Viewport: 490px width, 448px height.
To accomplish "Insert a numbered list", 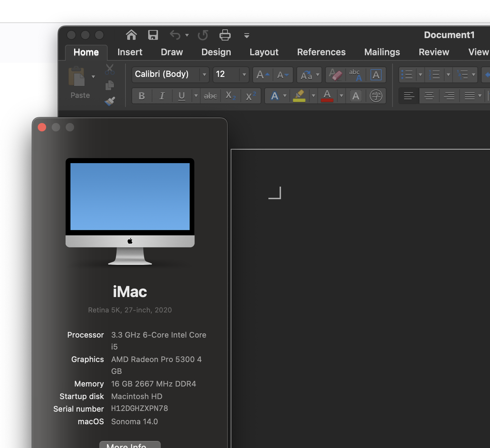I will [x=435, y=75].
